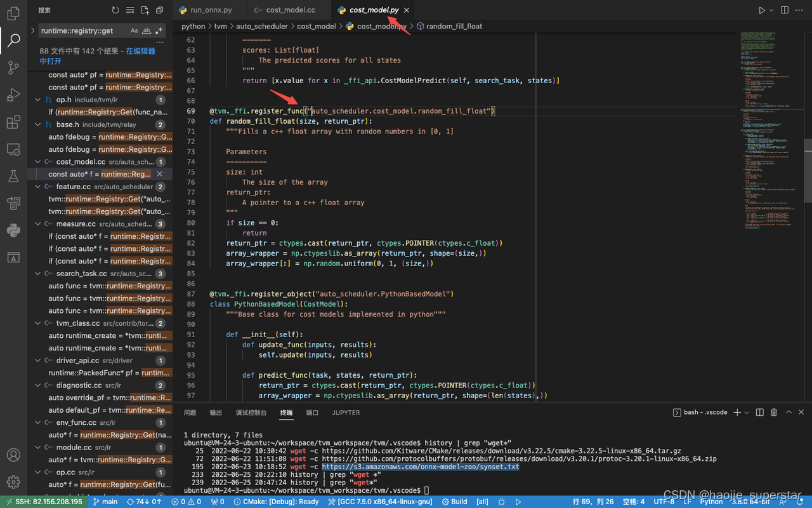Collapse diagnostic.cc result group
This screenshot has height=508, width=812.
coord(38,385)
